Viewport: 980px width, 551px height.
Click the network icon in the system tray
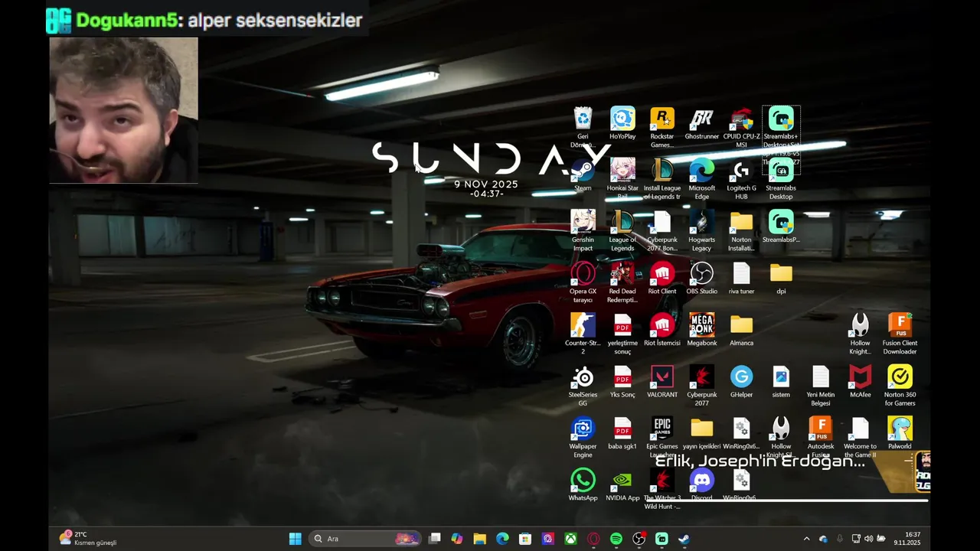(856, 539)
